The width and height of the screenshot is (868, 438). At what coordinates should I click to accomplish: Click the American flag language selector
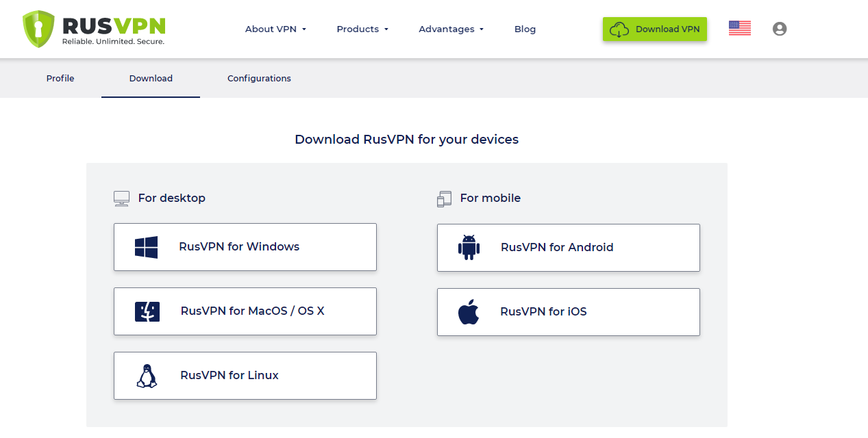tap(739, 28)
